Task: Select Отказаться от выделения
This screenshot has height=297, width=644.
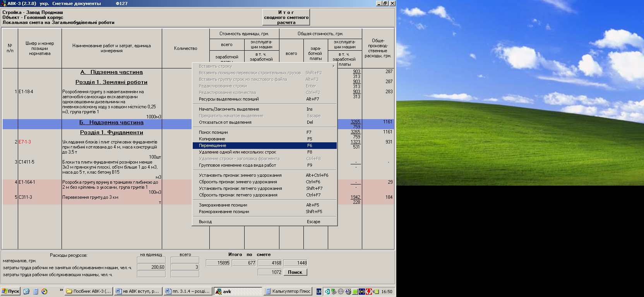Action: (x=265, y=122)
